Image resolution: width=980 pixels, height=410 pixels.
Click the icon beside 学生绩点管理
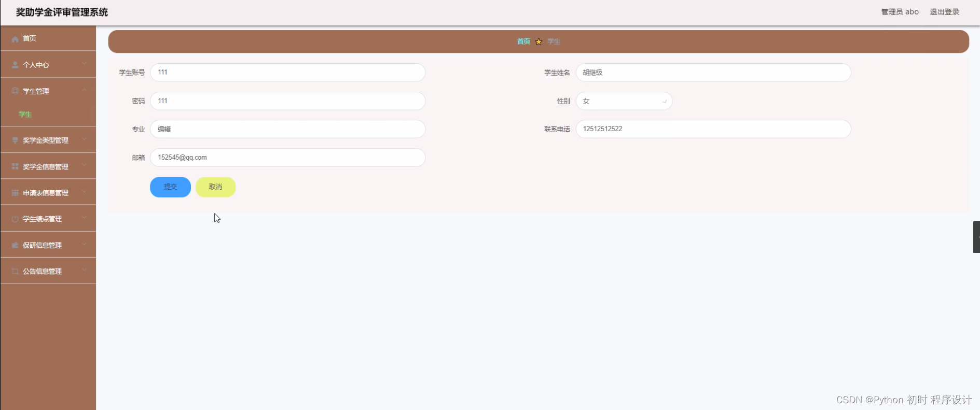click(x=15, y=219)
